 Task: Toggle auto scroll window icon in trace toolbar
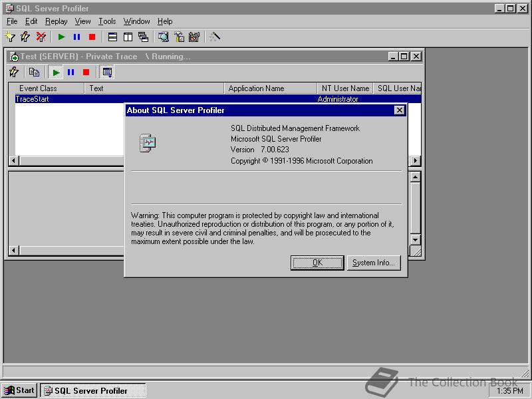click(x=107, y=72)
